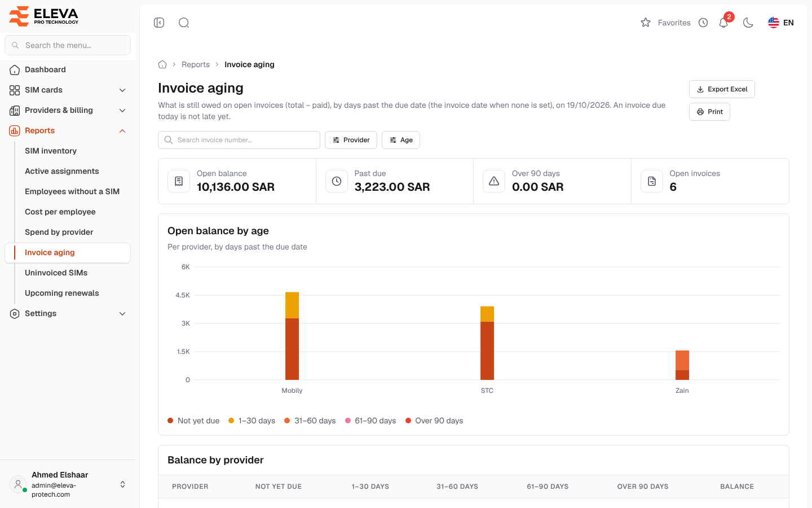Click the Over 90 days warning icon
The height and width of the screenshot is (508, 812).
[x=494, y=181]
